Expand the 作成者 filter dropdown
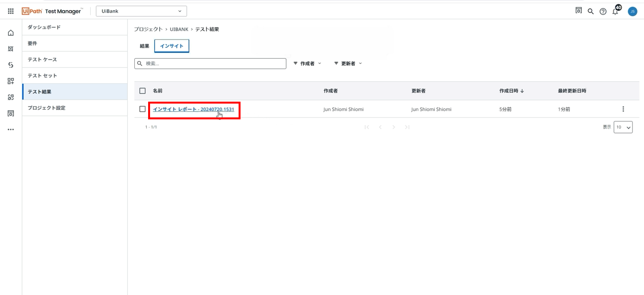This screenshot has width=644, height=295. pyautogui.click(x=307, y=63)
